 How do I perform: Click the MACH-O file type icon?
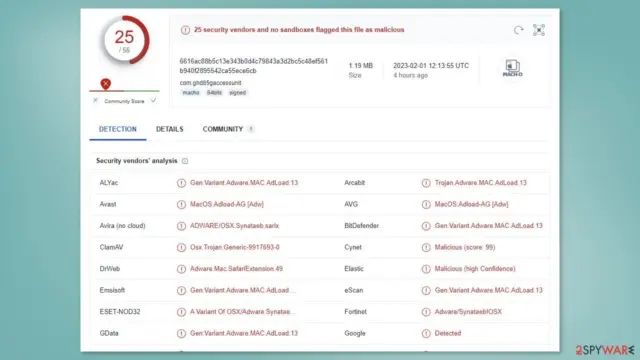pyautogui.click(x=512, y=68)
